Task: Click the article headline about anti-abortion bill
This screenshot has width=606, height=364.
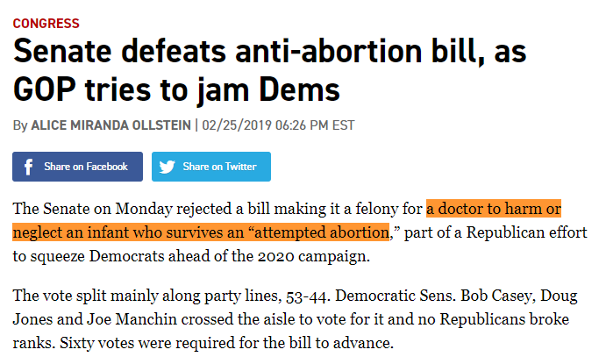Action: 269,70
